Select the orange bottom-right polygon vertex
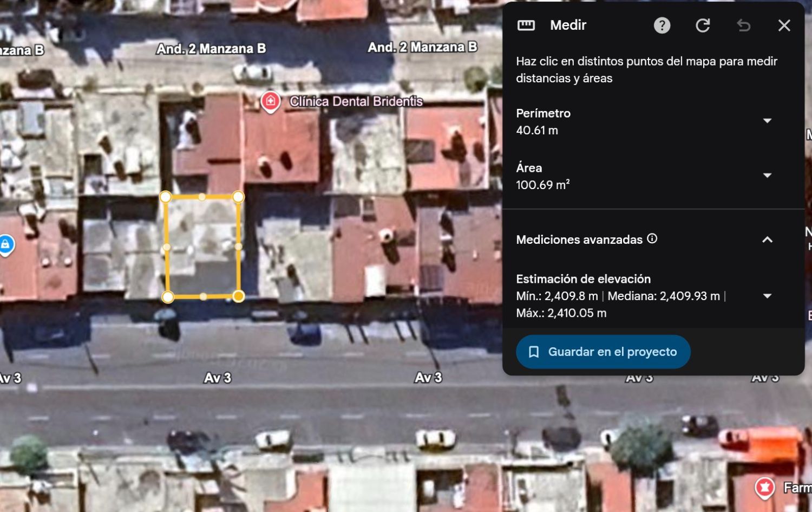This screenshot has width=812, height=512. (x=239, y=296)
